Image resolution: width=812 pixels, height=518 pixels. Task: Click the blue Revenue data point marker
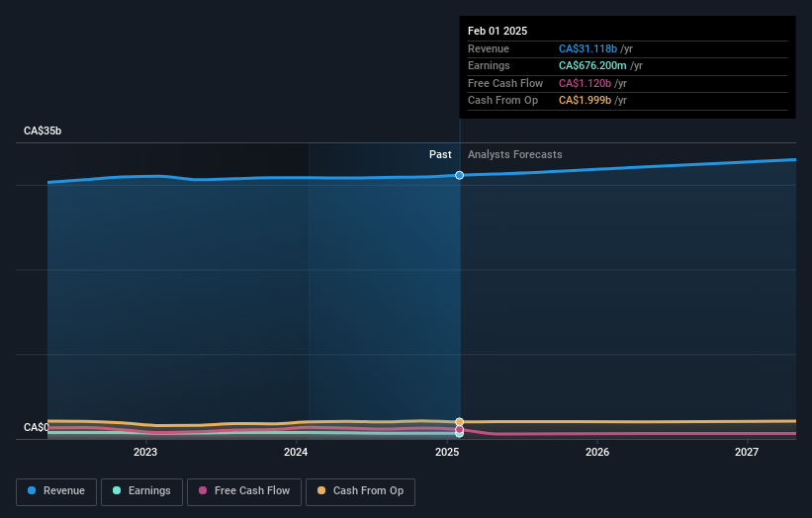459,175
